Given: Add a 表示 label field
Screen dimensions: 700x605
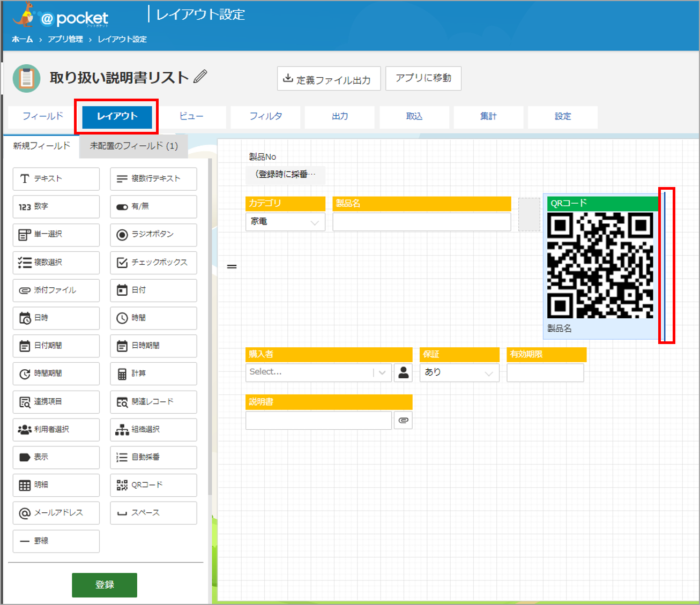Looking at the screenshot, I should coord(56,457).
